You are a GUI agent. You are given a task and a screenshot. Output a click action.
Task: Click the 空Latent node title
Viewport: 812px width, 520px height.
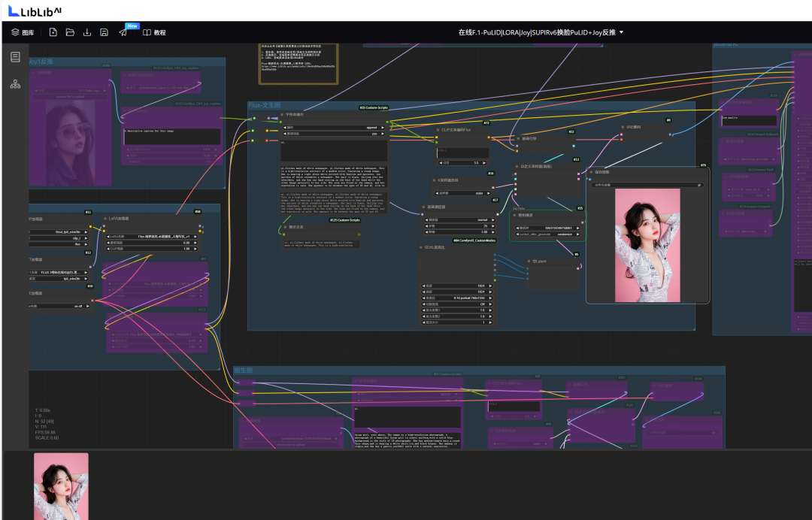539,262
